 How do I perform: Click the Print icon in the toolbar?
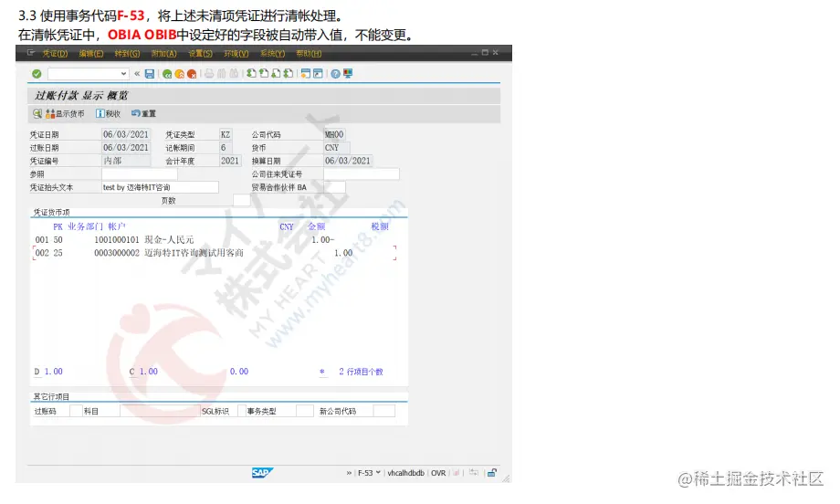(x=209, y=74)
